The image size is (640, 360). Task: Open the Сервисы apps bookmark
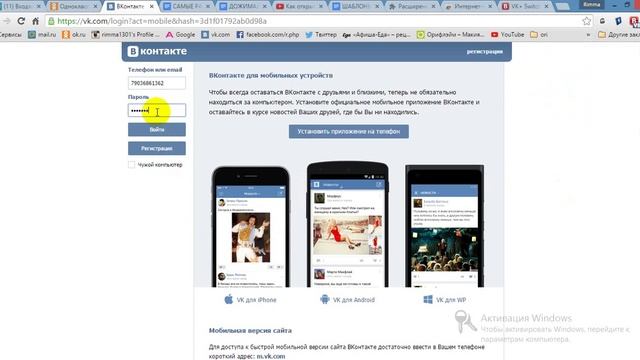coord(11,35)
